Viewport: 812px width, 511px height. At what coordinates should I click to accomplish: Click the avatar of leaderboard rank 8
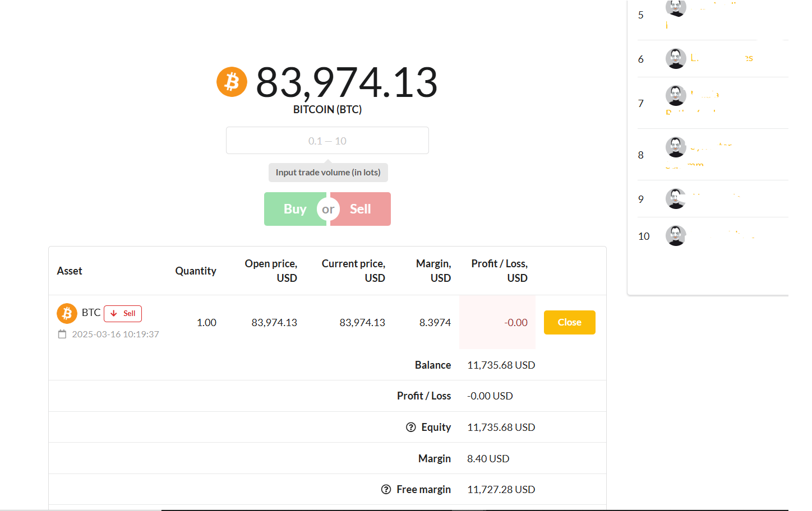[676, 147]
